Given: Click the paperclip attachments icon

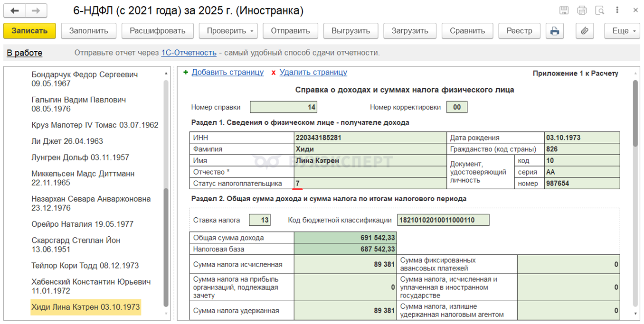Looking at the screenshot, I should pyautogui.click(x=585, y=31).
